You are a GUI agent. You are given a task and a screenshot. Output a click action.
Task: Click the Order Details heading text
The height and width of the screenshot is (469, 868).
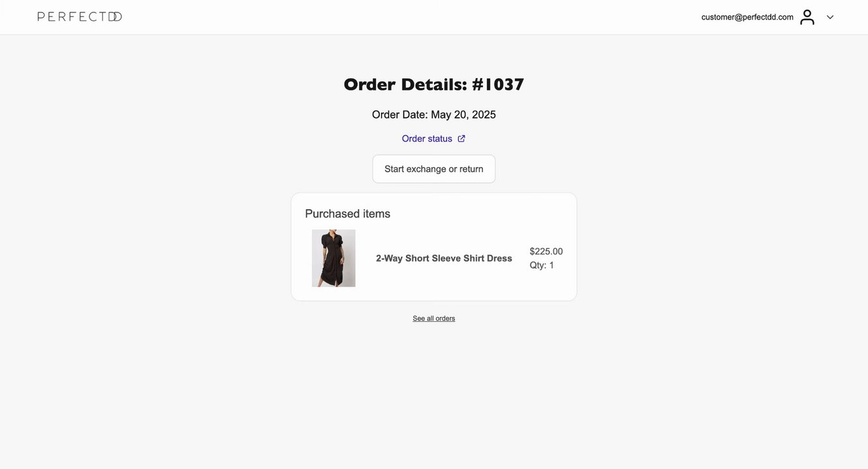(x=405, y=85)
